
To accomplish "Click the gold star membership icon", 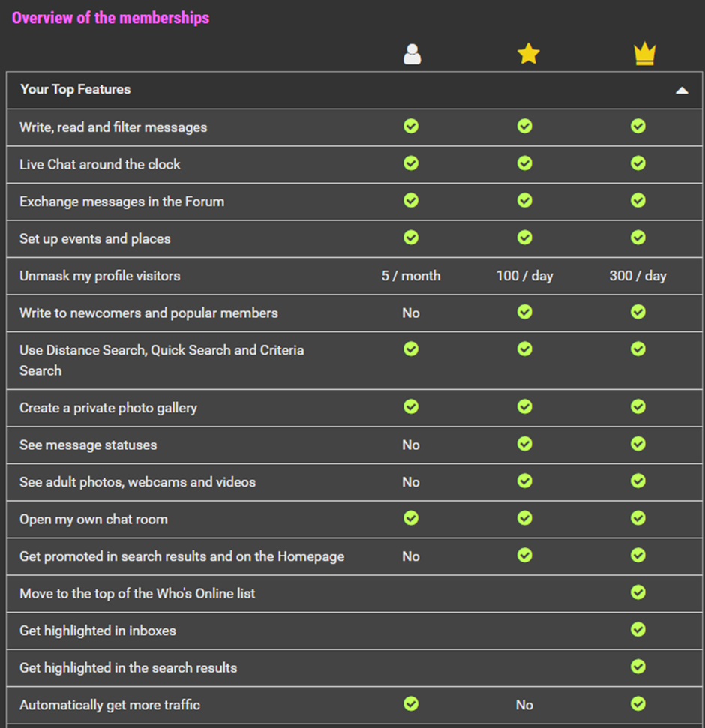I will [x=528, y=54].
